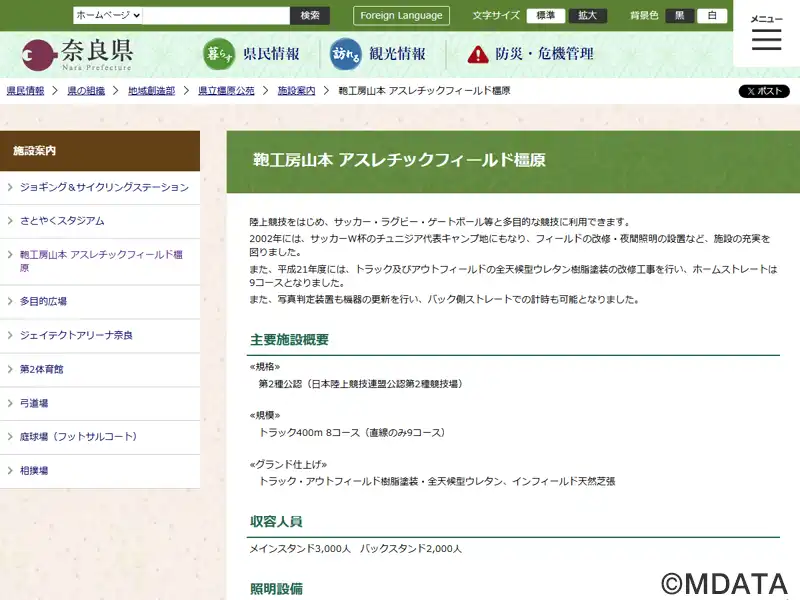Switch background color to 白
This screenshot has height=600, width=800.
click(x=712, y=16)
